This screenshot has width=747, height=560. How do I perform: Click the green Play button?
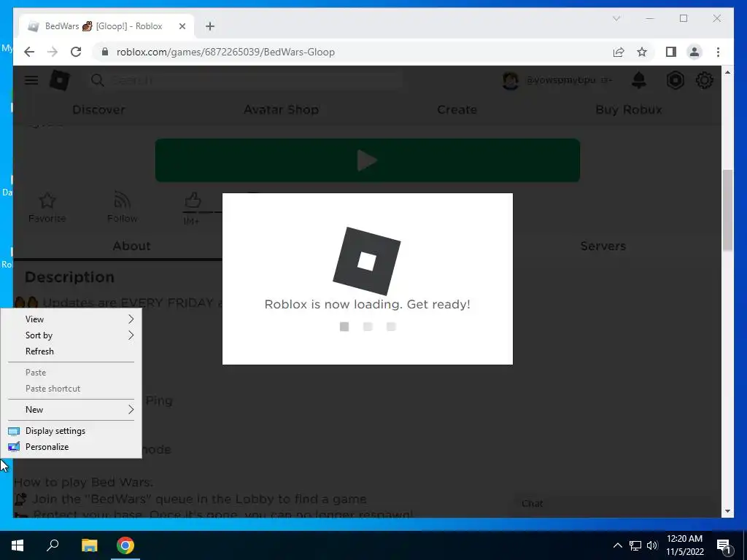(368, 160)
